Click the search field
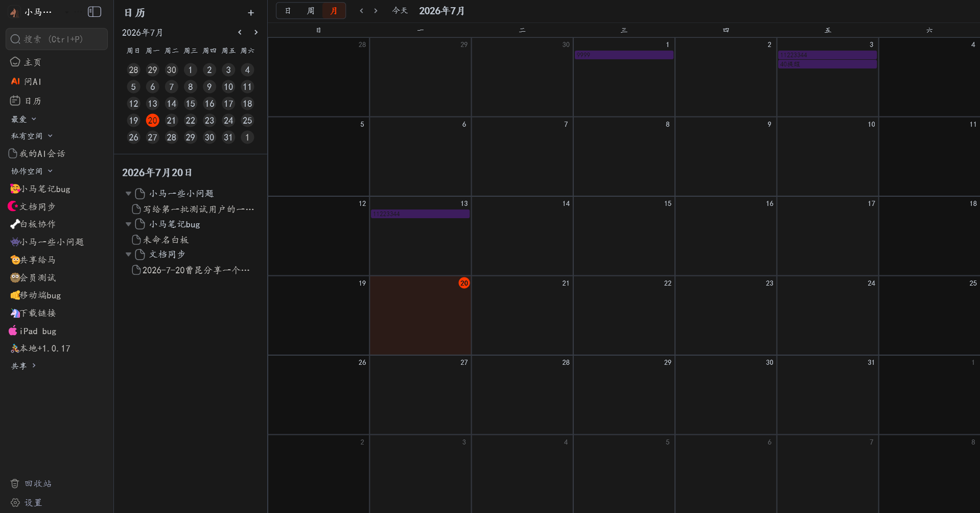 (x=57, y=39)
